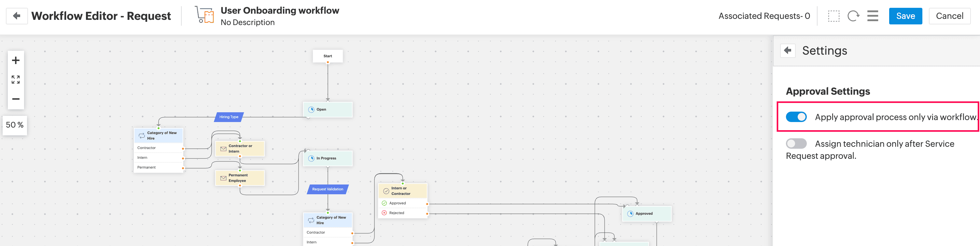Click the Permanent Employee node label
This screenshot has height=246, width=980.
[238, 178]
